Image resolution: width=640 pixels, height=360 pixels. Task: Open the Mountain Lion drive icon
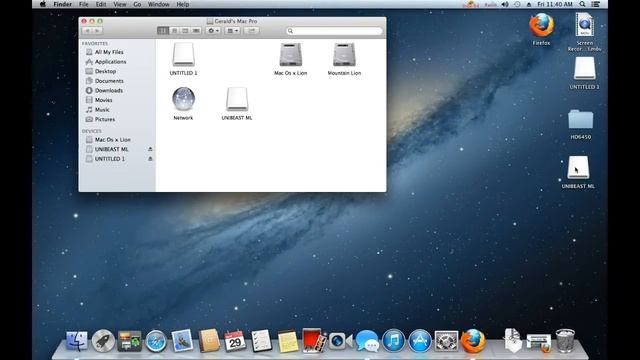(x=344, y=55)
